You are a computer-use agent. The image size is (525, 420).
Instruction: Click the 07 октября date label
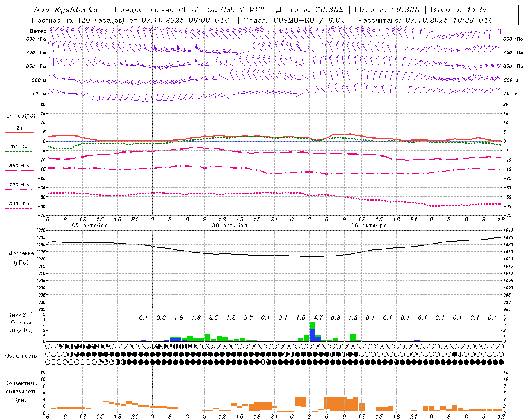(x=90, y=226)
